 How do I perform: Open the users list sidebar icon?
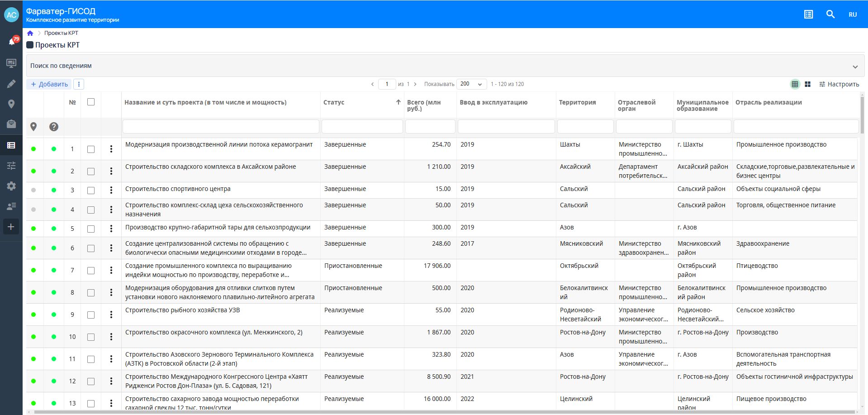tap(11, 206)
